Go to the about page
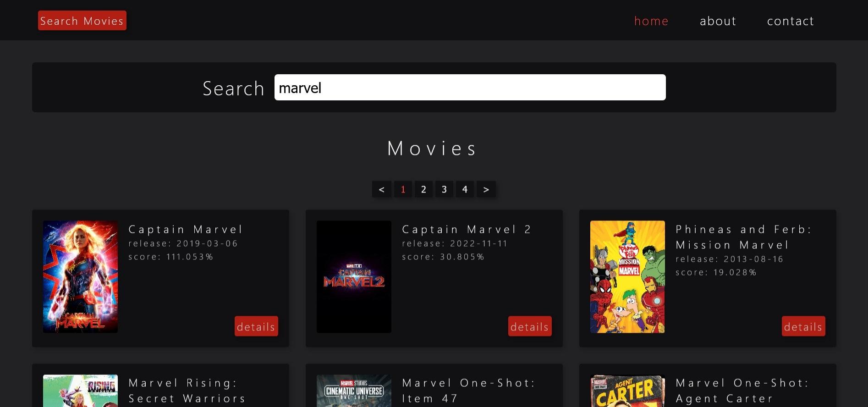868x407 pixels. 718,21
